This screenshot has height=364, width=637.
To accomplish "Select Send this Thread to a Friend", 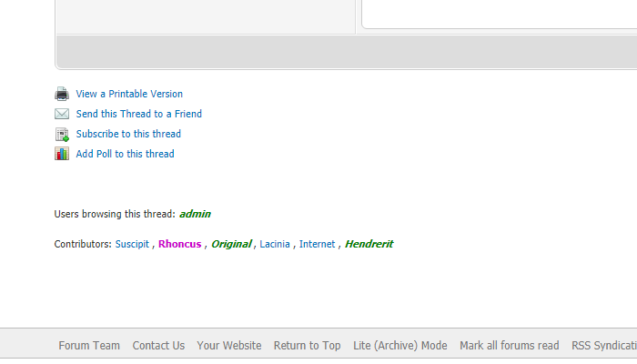I will pyautogui.click(x=139, y=114).
